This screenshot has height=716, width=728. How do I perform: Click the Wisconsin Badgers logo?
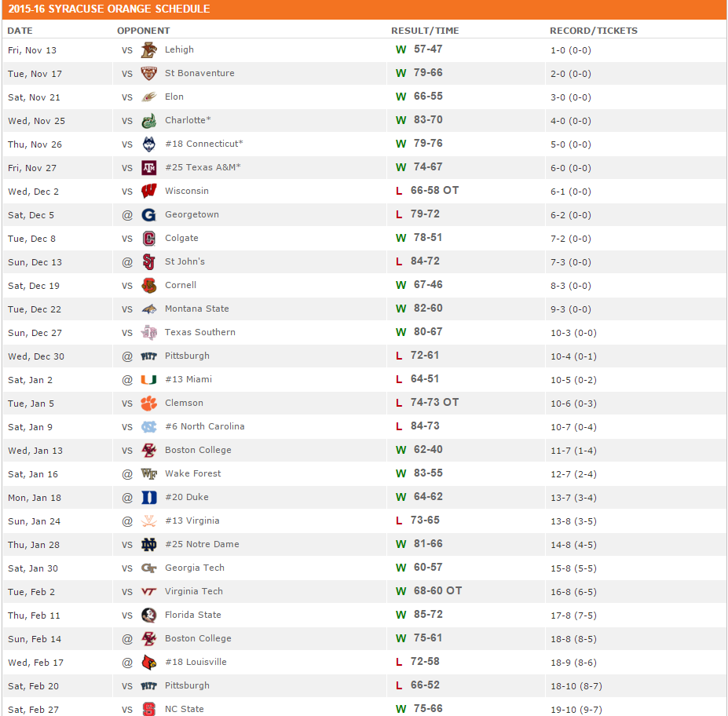(148, 192)
